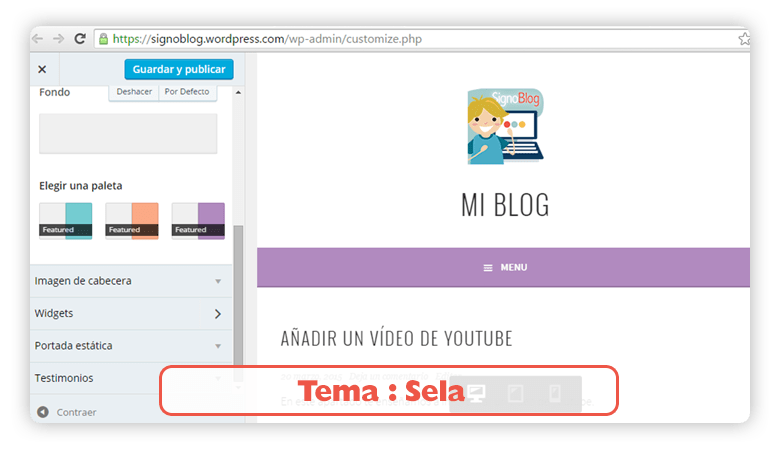Click the Deshacer button
This screenshot has height=450, width=780.
point(134,92)
